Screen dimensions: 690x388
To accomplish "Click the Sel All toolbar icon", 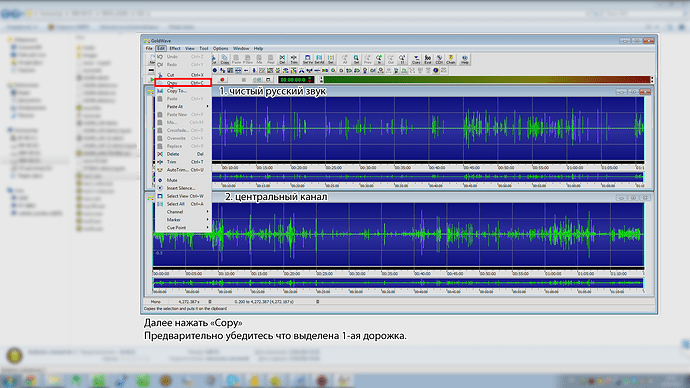I will pyautogui.click(x=319, y=59).
